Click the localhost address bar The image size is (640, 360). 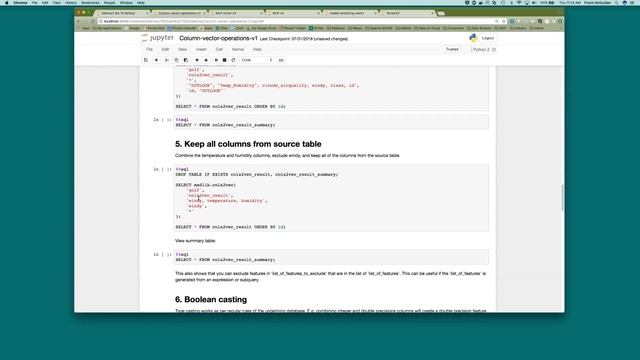[296, 21]
